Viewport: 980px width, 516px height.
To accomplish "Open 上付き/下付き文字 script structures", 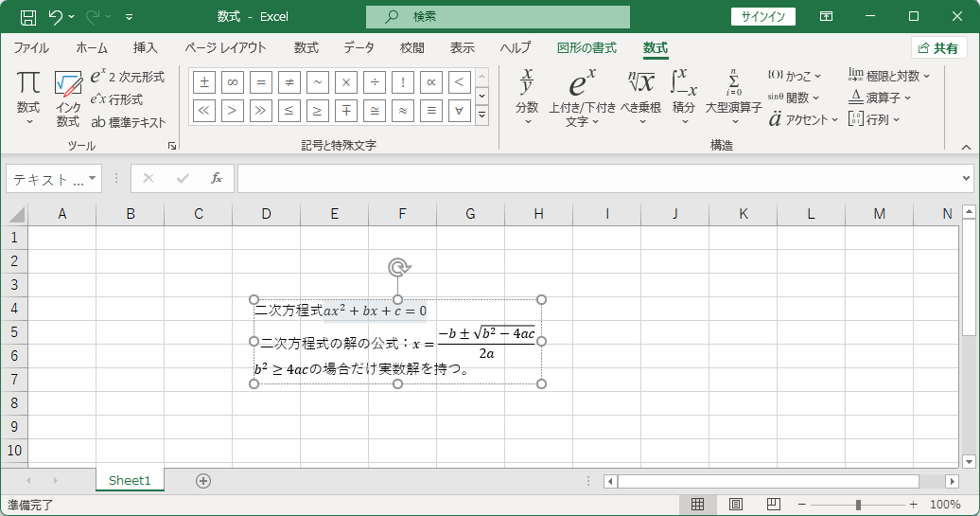I will 582,97.
